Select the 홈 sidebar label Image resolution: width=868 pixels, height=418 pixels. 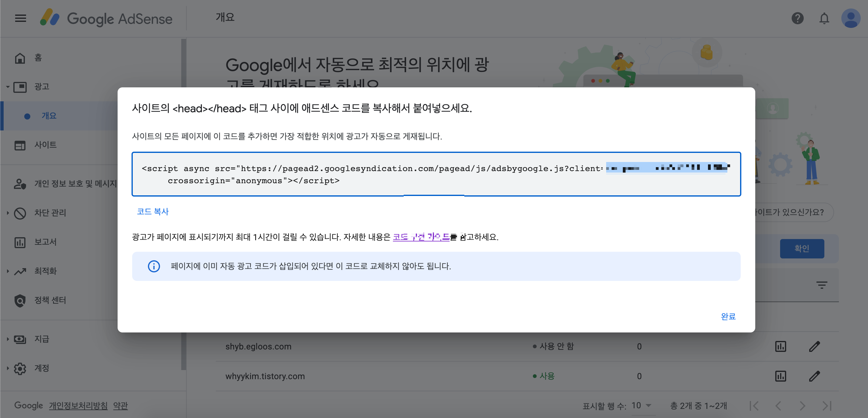pyautogui.click(x=38, y=58)
